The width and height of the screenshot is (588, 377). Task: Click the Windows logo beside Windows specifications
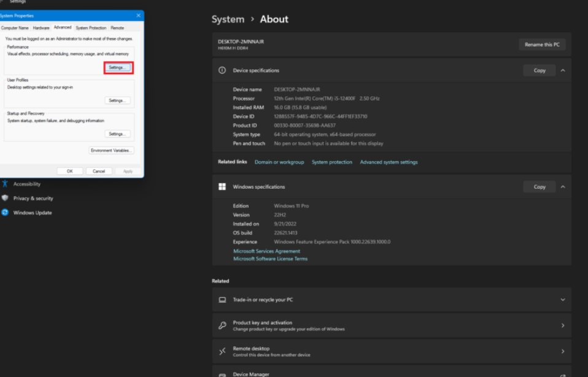point(222,187)
